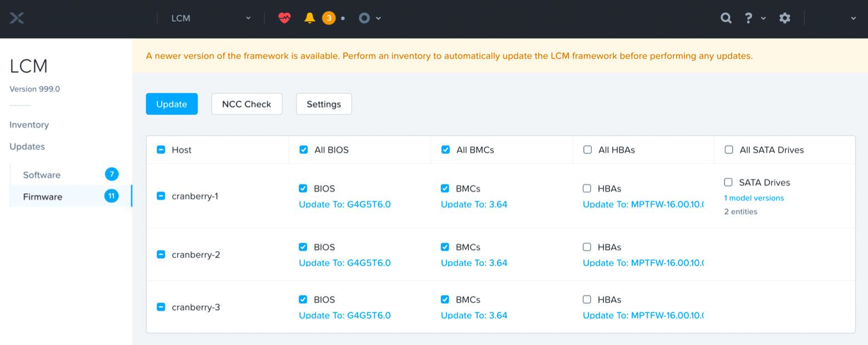The height and width of the screenshot is (345, 868).
Task: Click the health heart icon in top bar
Action: pyautogui.click(x=284, y=18)
